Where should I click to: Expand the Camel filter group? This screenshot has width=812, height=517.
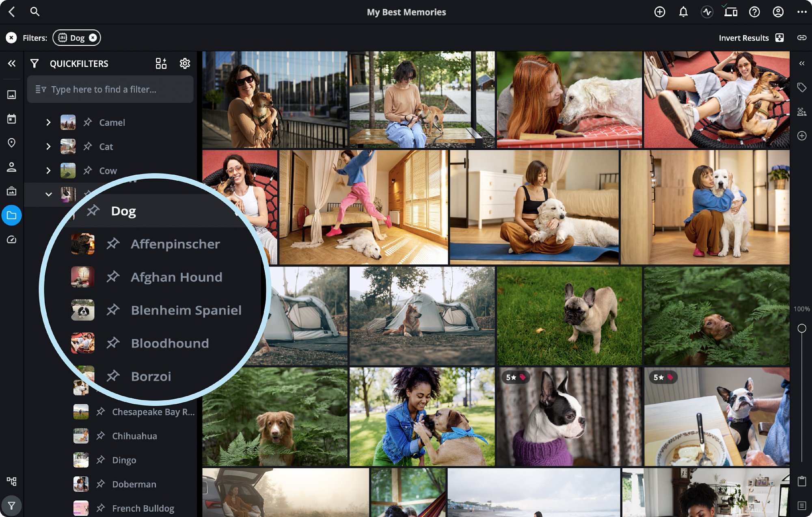coord(48,122)
